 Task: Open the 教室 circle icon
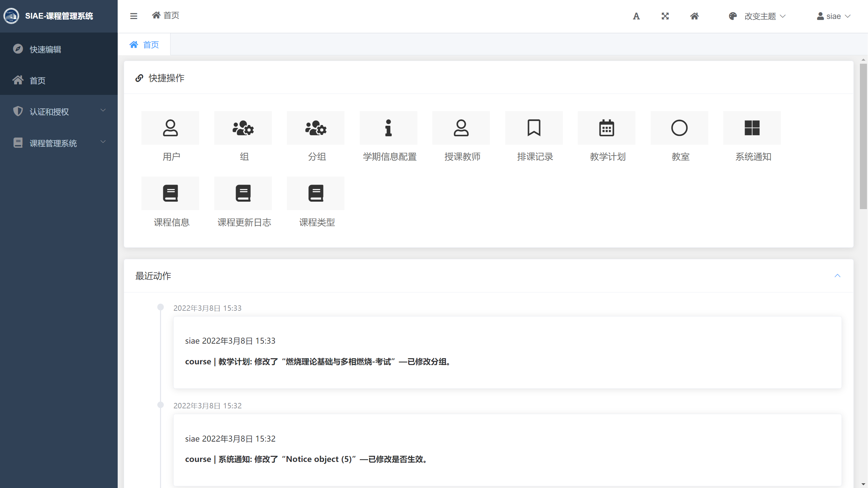pyautogui.click(x=679, y=128)
